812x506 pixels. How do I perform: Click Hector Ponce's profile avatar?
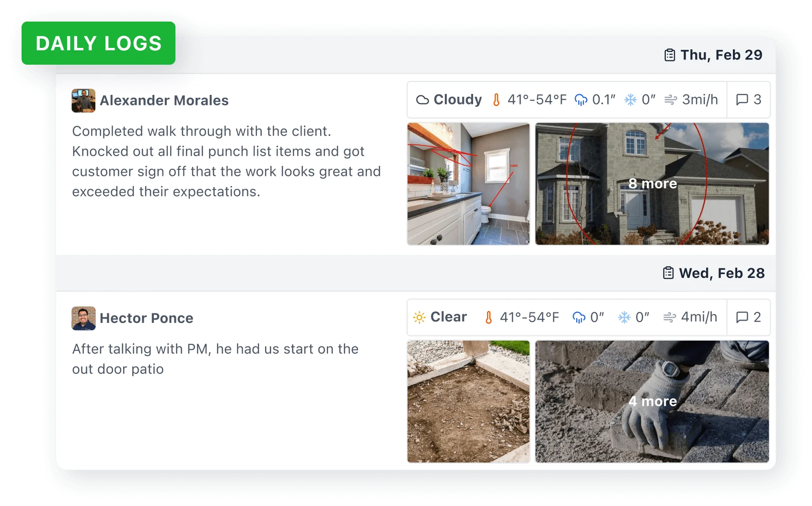[83, 318]
